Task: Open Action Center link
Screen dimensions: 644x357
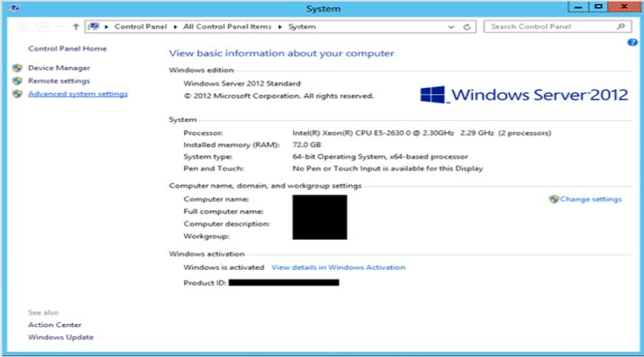Action: tap(55, 325)
